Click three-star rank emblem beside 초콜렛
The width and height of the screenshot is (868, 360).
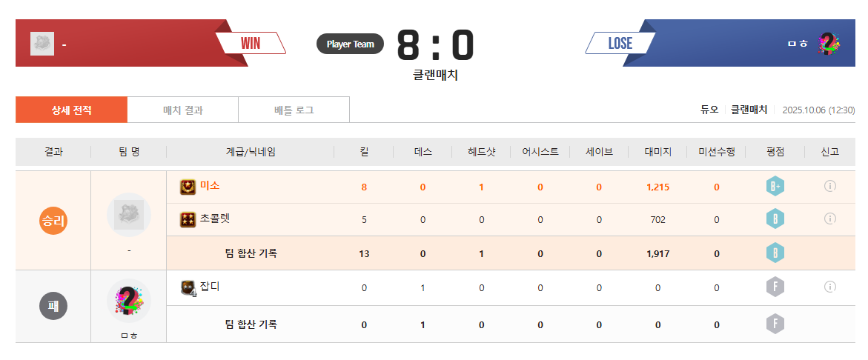(x=188, y=219)
